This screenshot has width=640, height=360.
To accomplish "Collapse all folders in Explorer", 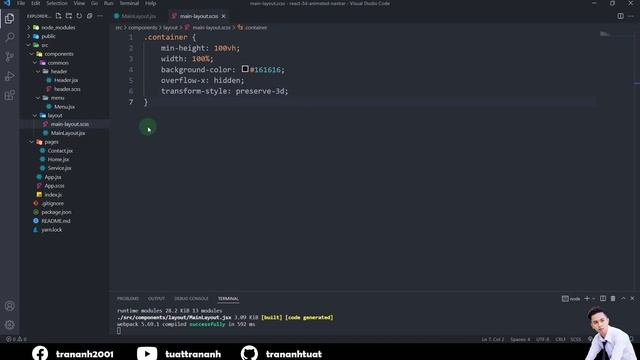I will [x=89, y=16].
